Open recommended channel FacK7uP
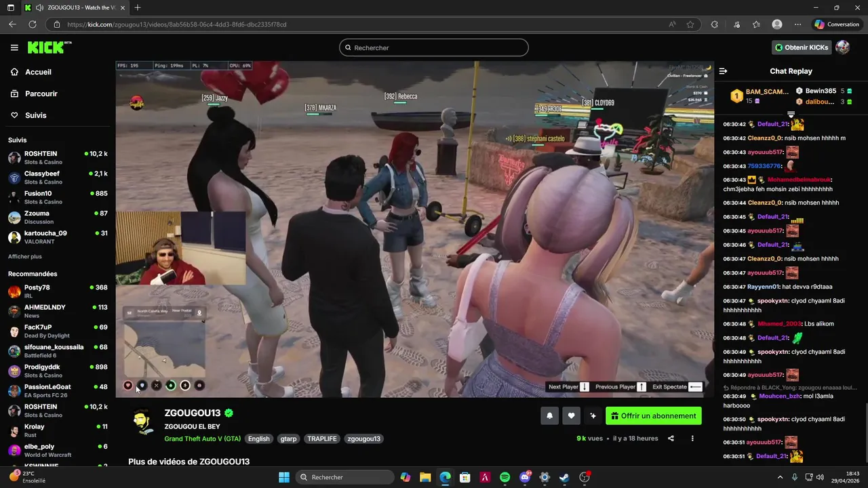868x488 pixels. pos(58,331)
